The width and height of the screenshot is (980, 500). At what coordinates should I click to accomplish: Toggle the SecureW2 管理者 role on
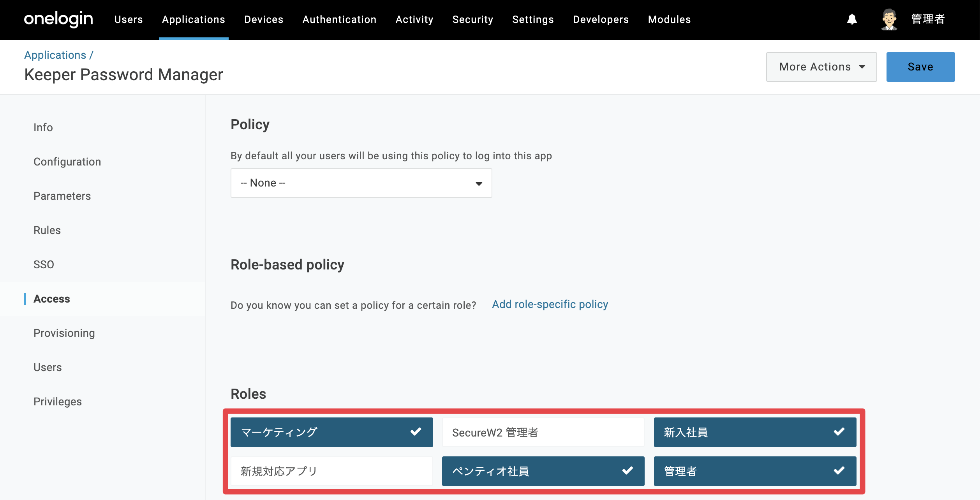tap(543, 432)
